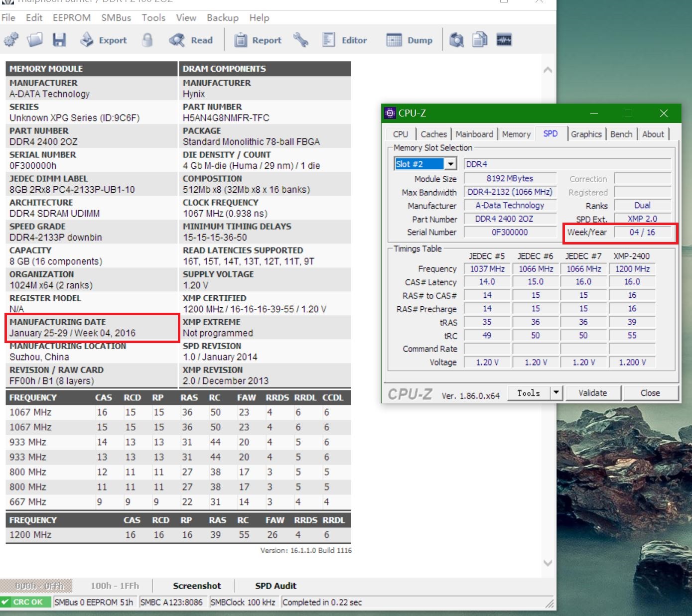This screenshot has height=616, width=692.
Task: Click the camera magnifier icon in toolbar
Action: 456,40
